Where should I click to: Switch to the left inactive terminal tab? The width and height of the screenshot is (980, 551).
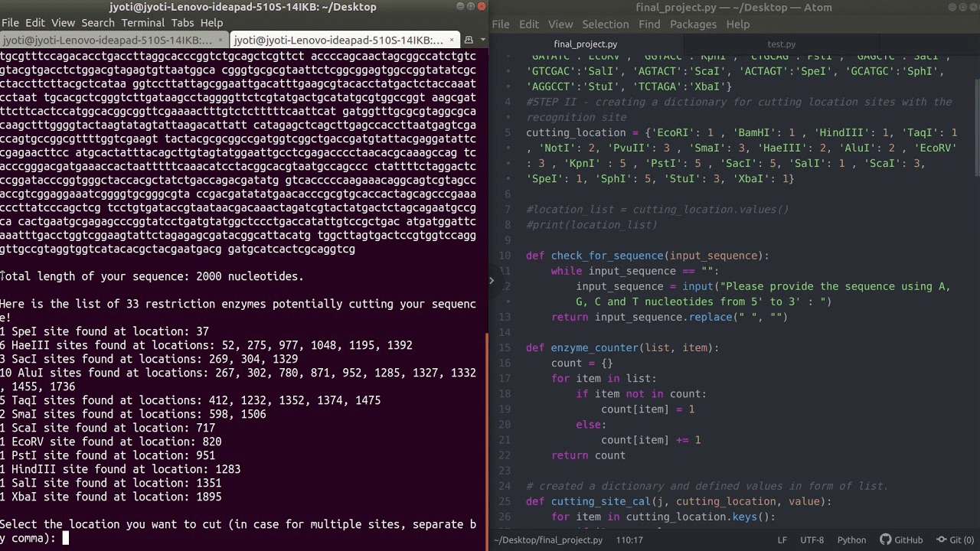click(114, 40)
